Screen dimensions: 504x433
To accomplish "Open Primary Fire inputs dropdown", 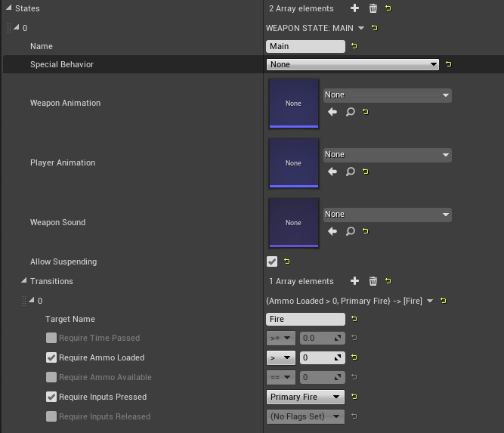I will (305, 397).
